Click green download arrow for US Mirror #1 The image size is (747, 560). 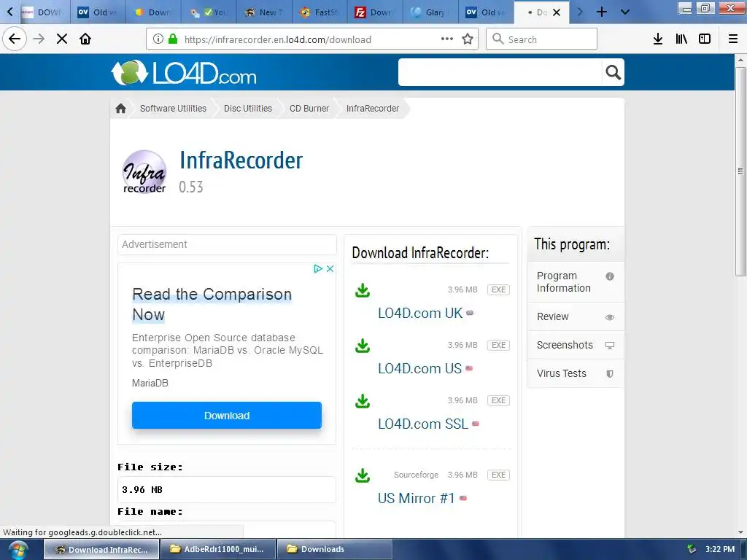[x=363, y=475]
